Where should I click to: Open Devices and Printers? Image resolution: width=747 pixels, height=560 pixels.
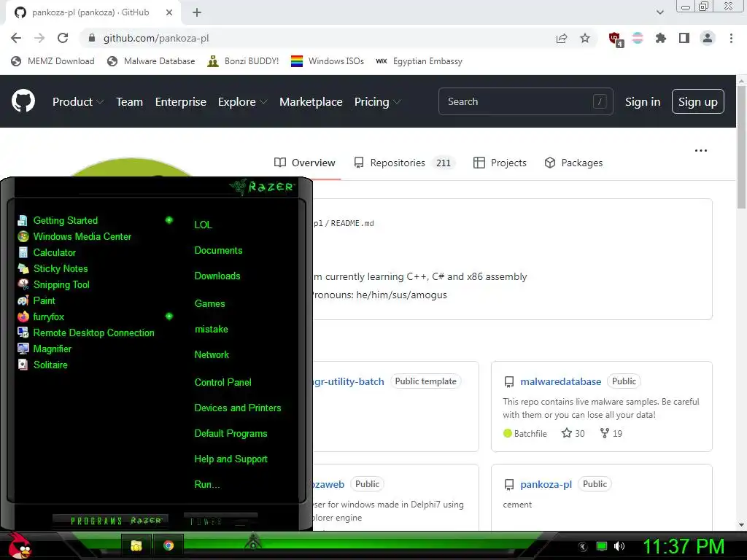tap(237, 408)
